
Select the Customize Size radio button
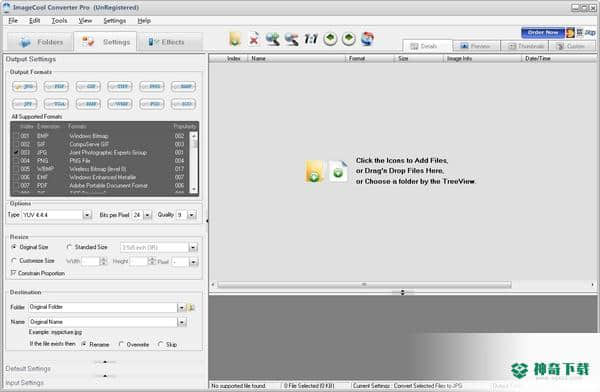tap(14, 261)
